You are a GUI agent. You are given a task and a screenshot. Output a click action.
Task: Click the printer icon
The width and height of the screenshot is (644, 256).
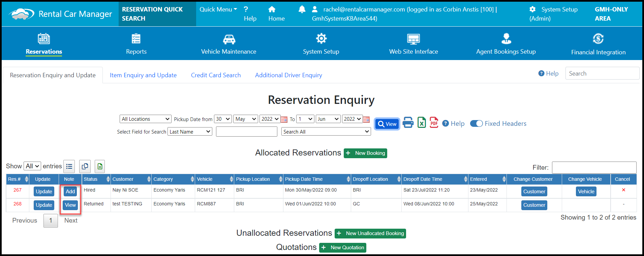tap(408, 123)
